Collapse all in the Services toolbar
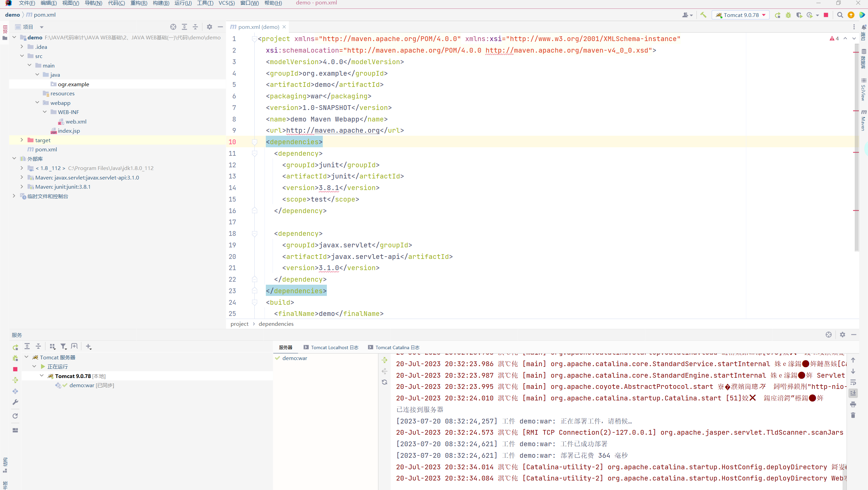 click(38, 346)
